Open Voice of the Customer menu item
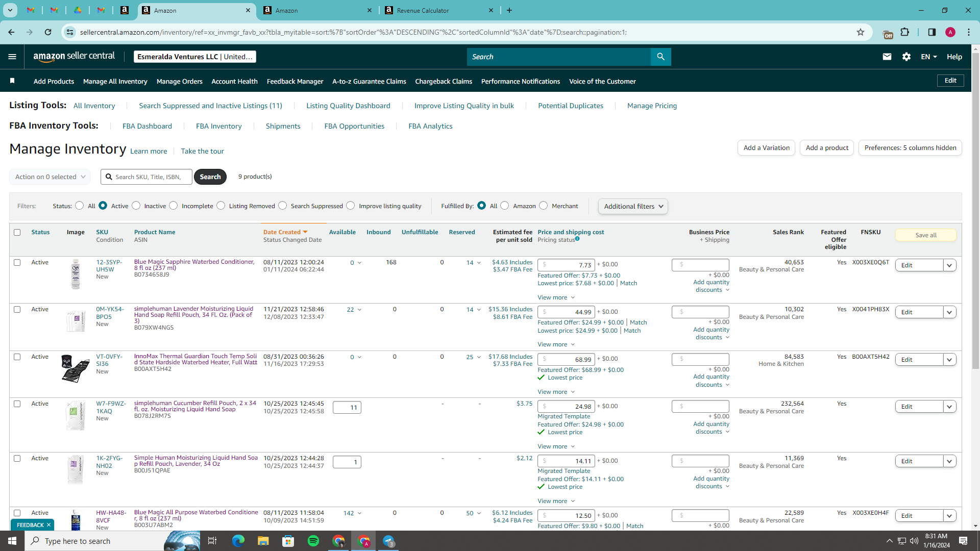Screen dimensions: 980x551 pos(602,81)
